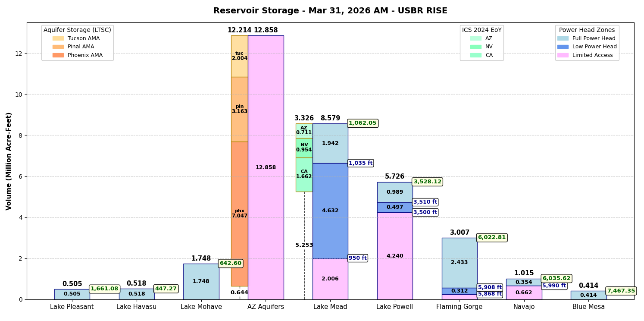644x321 pixels.
Task: Select the 3,528.12 elevation label on Lake Powell
Action: tap(427, 182)
